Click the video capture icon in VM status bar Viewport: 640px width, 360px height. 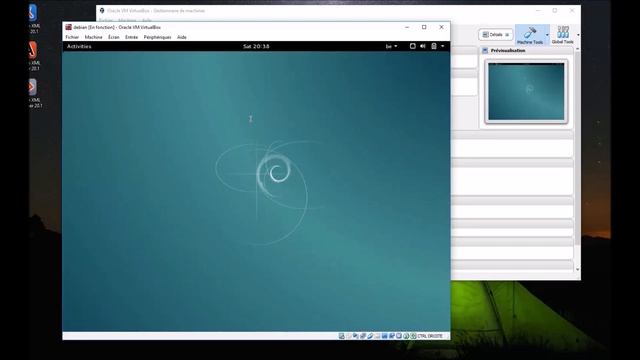[392, 336]
